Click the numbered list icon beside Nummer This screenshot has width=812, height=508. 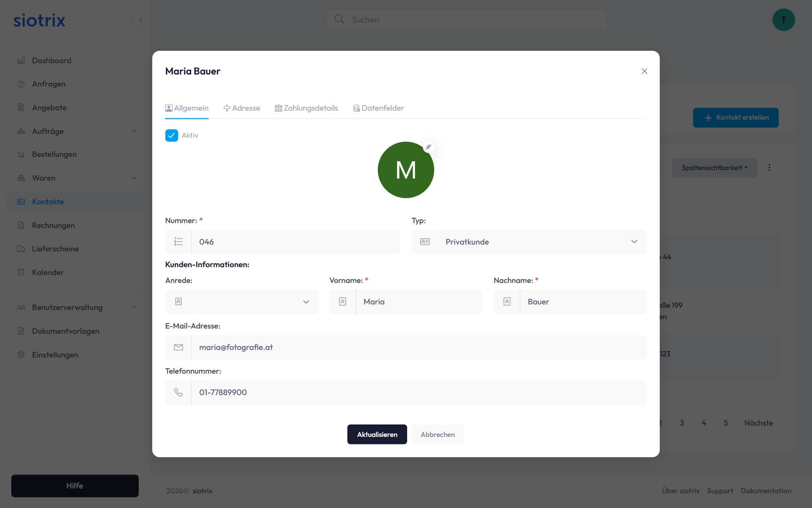click(179, 242)
